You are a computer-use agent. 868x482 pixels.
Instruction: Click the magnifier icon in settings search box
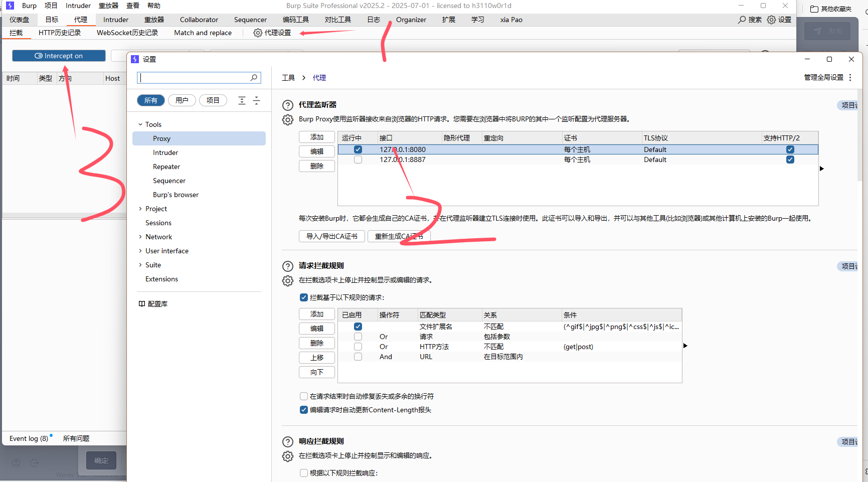click(x=254, y=78)
